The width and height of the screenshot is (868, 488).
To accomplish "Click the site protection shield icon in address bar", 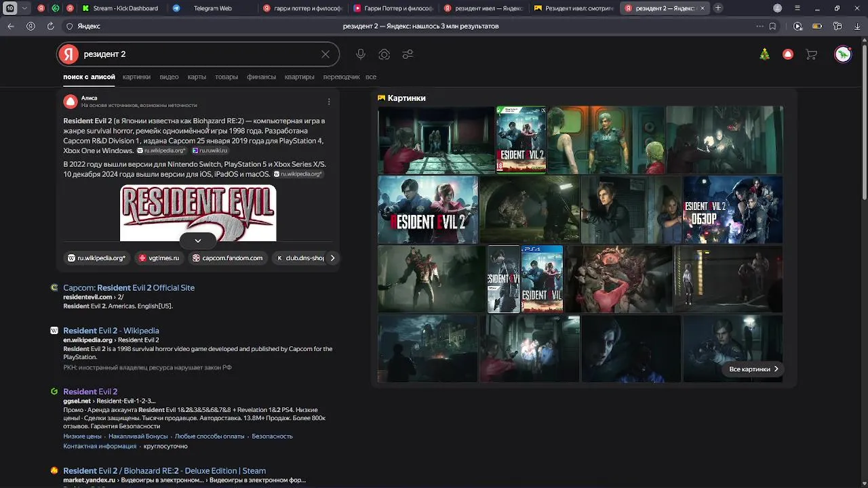I will [x=69, y=26].
